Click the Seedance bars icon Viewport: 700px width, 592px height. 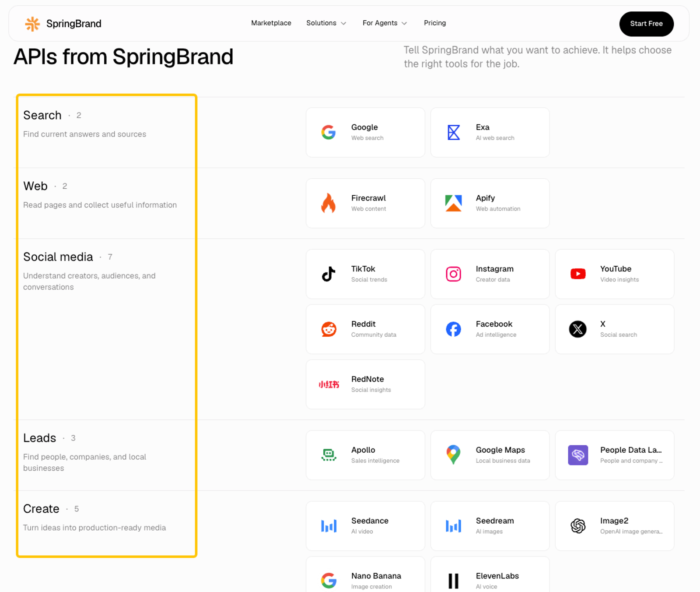coord(329,526)
